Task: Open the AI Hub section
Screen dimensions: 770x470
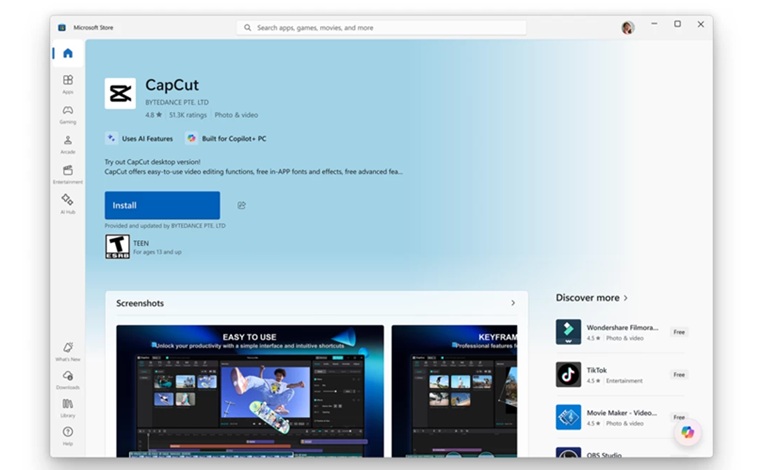Action: 68,204
